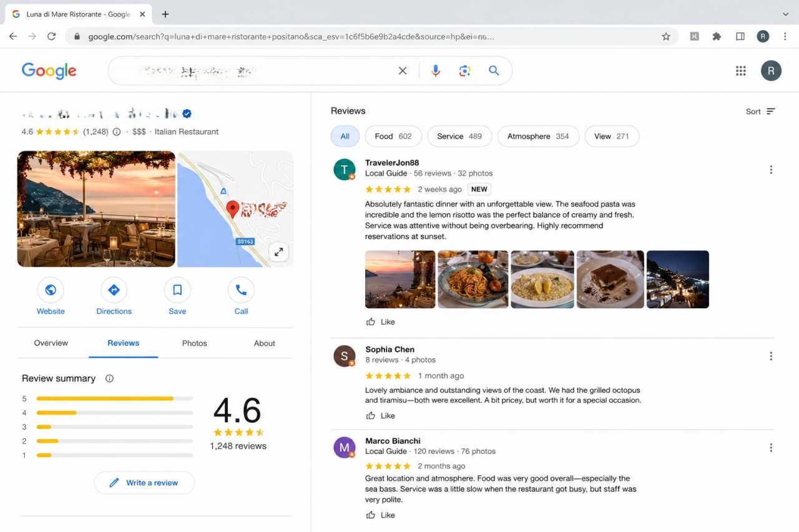View the tiramisu review photo

pos(610,279)
